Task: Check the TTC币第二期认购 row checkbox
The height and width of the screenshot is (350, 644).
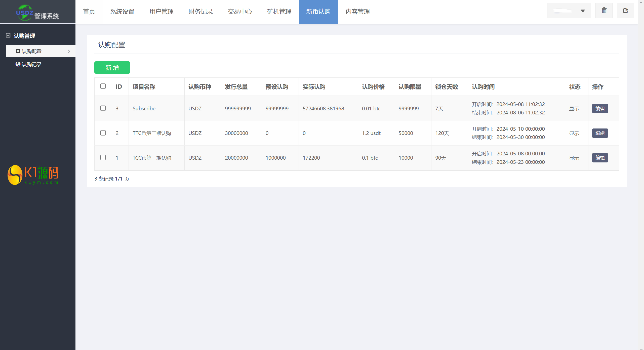Action: 103,133
